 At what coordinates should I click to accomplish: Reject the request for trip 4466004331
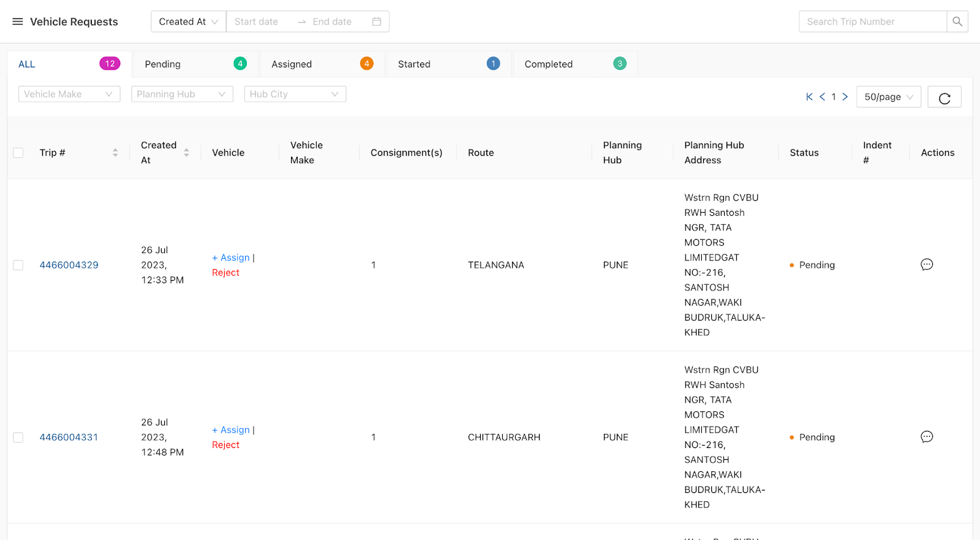225,445
